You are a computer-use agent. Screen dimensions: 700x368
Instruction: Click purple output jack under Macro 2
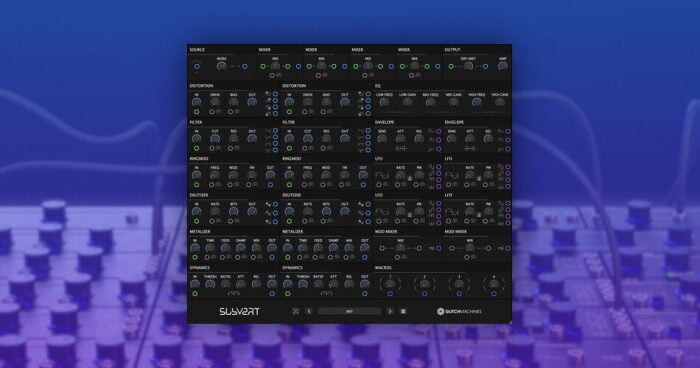[425, 294]
